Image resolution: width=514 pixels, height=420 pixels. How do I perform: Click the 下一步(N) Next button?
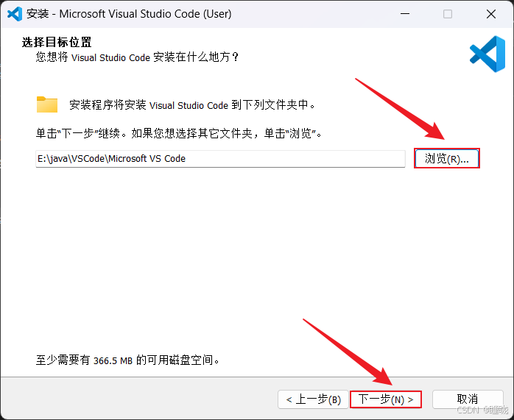coord(386,399)
